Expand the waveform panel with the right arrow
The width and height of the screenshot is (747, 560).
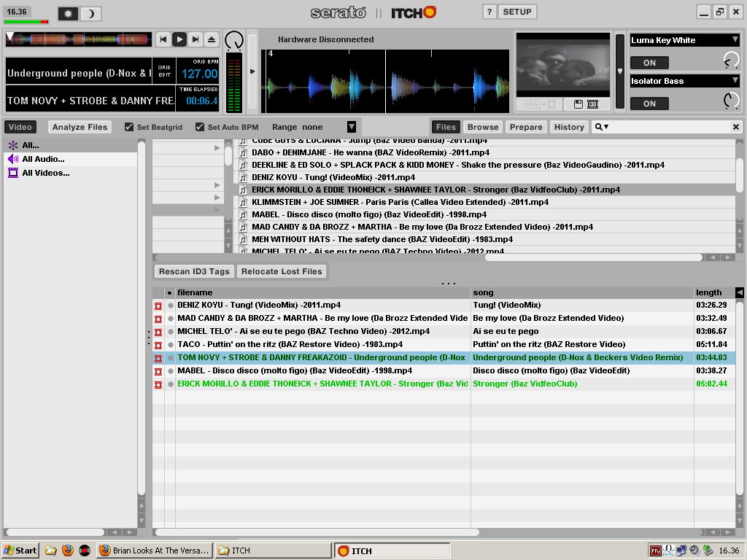click(x=252, y=71)
